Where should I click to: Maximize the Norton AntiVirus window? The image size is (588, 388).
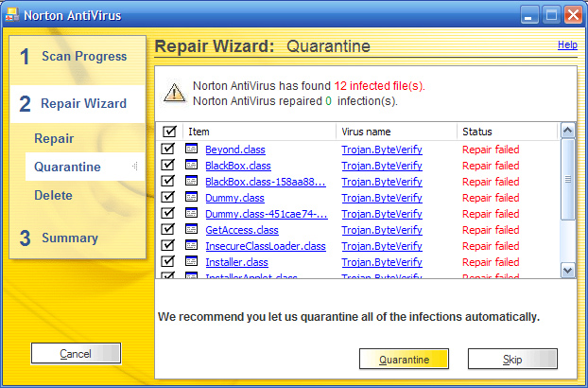point(551,15)
